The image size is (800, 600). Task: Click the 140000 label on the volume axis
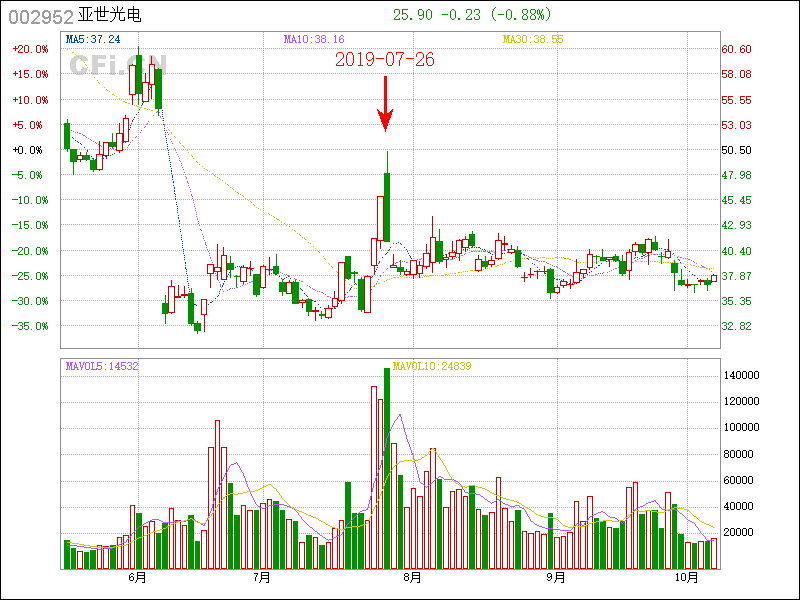point(748,375)
